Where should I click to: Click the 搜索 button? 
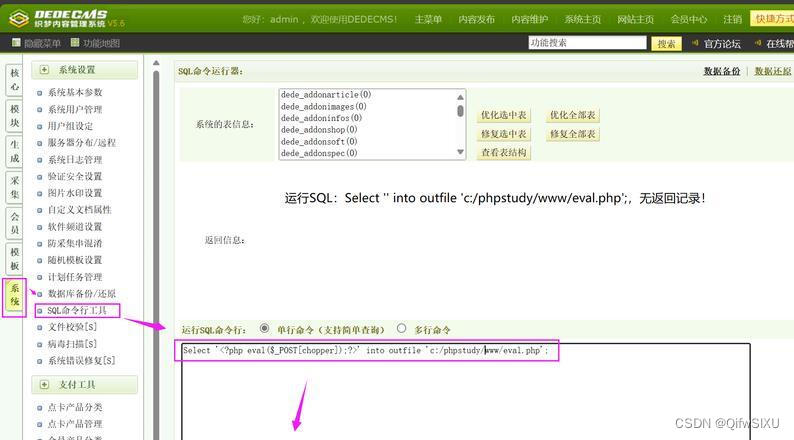(666, 44)
